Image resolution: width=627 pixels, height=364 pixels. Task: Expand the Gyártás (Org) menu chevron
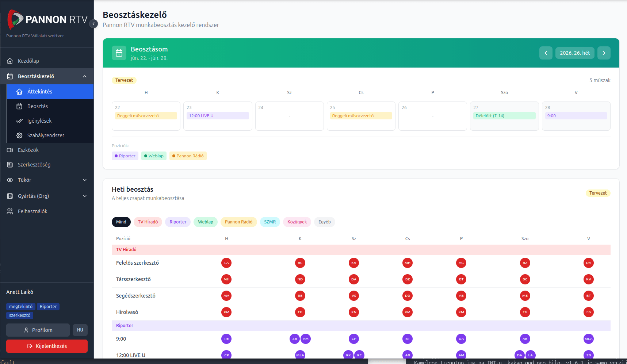[85, 196]
